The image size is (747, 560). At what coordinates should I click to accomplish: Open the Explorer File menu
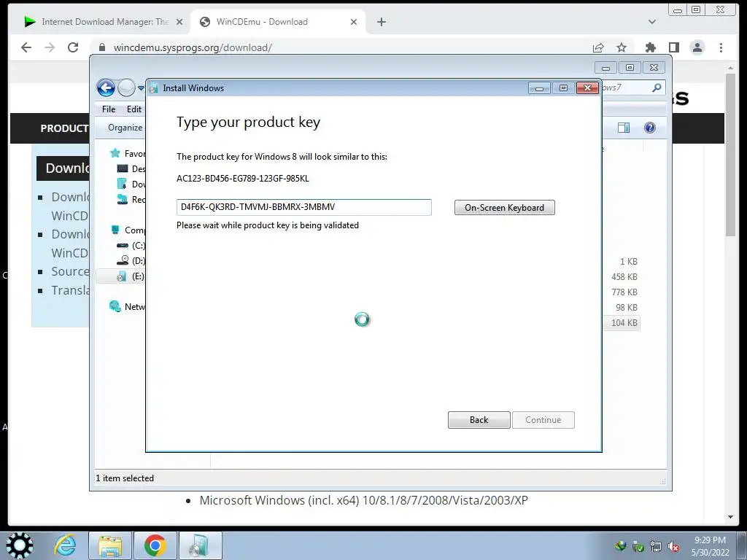[109, 109]
